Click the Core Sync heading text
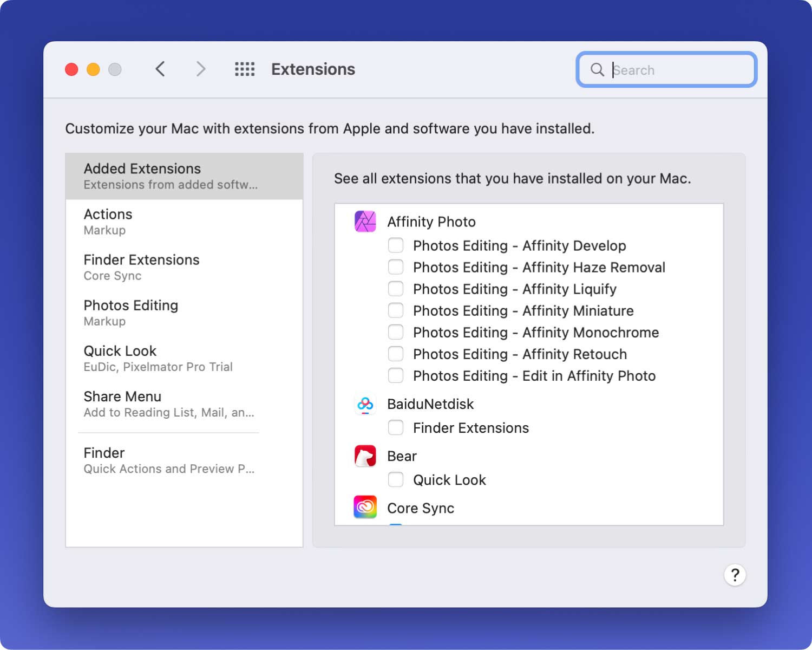812x650 pixels. (x=421, y=508)
